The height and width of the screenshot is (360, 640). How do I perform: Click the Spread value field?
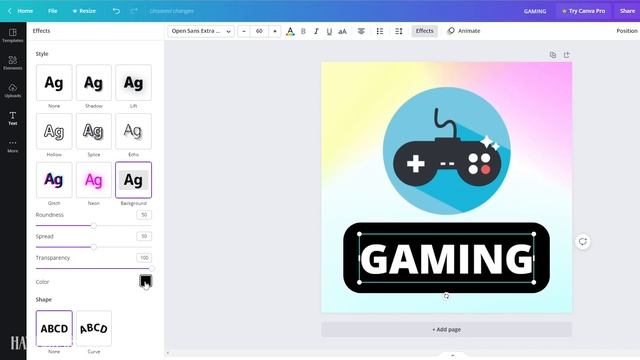click(x=144, y=236)
